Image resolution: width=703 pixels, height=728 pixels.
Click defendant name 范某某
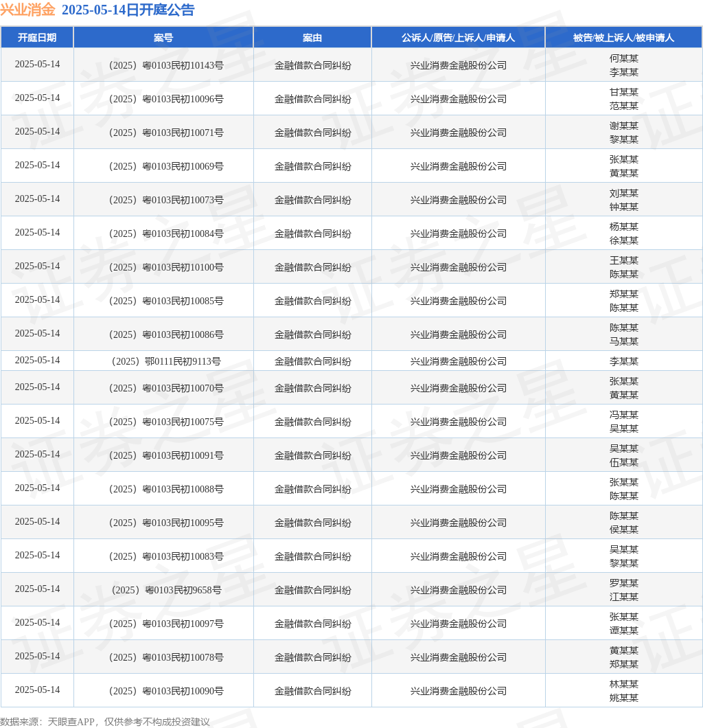[x=623, y=106]
